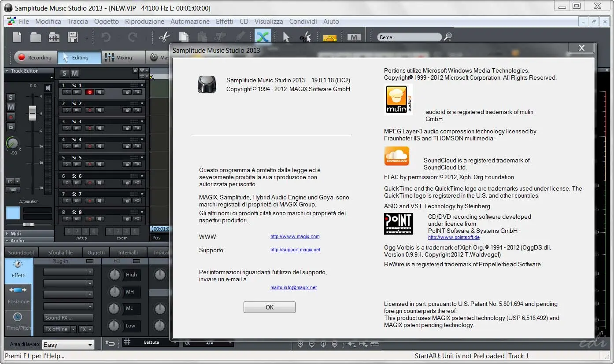Open FX for track 5
This screenshot has width=614, height=364.
point(137,164)
